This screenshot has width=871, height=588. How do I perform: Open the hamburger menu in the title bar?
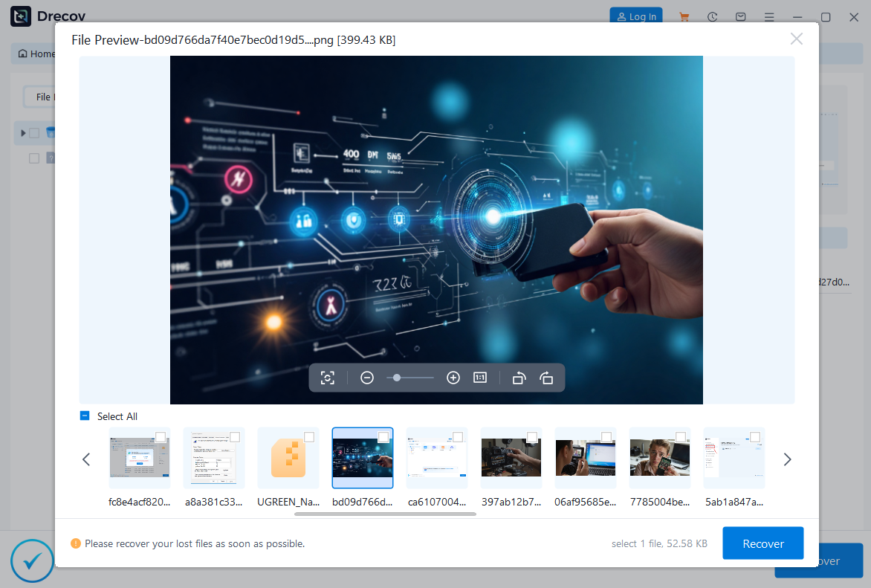(x=769, y=16)
